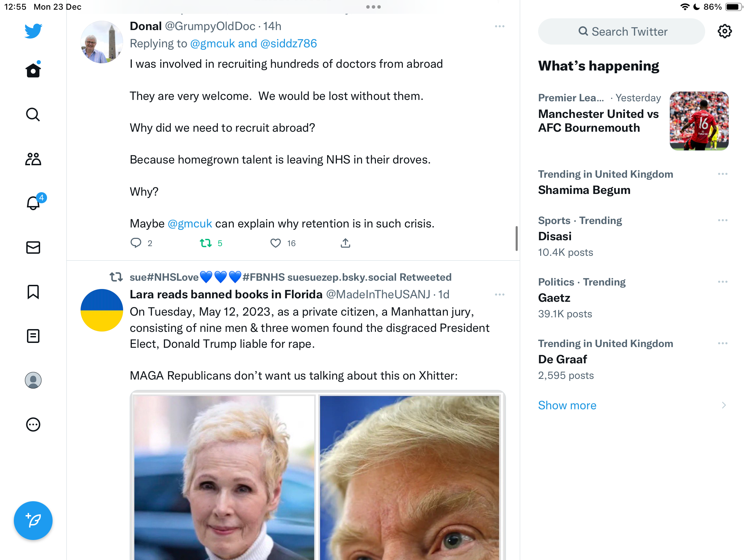Click the feed scrollbar indicator
747x560 pixels.
point(516,238)
